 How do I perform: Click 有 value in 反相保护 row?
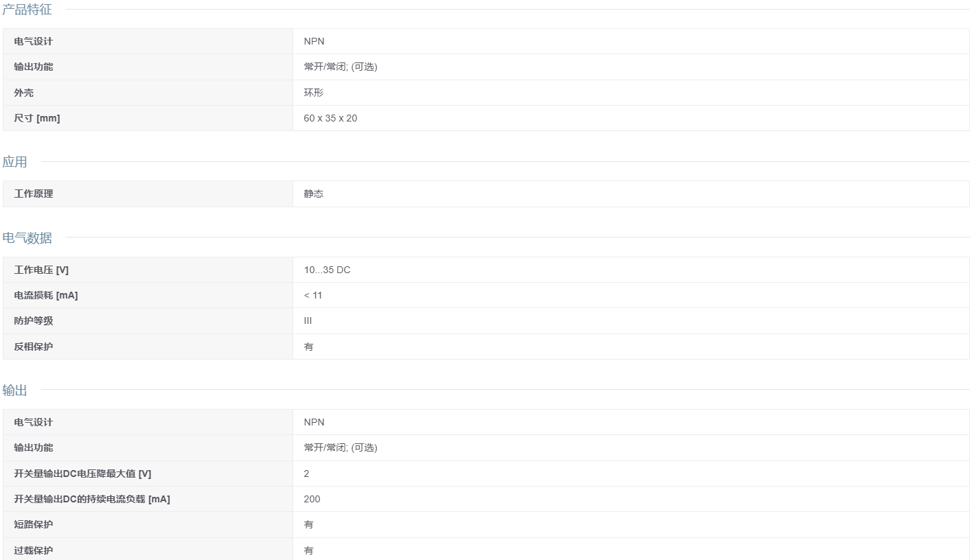pos(308,347)
